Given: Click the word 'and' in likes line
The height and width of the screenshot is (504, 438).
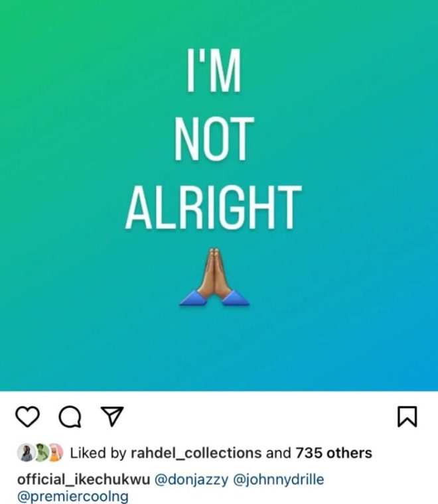Looking at the screenshot, I should [x=278, y=453].
